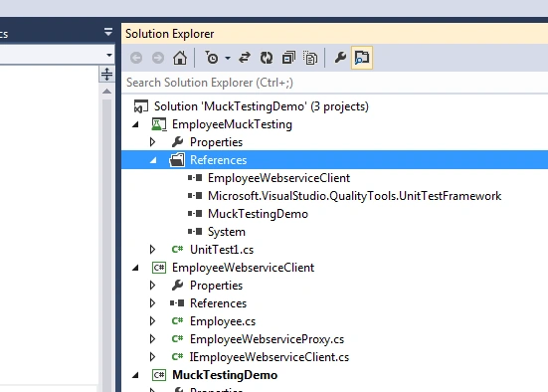Click C# icon of Employee.cs

178,321
